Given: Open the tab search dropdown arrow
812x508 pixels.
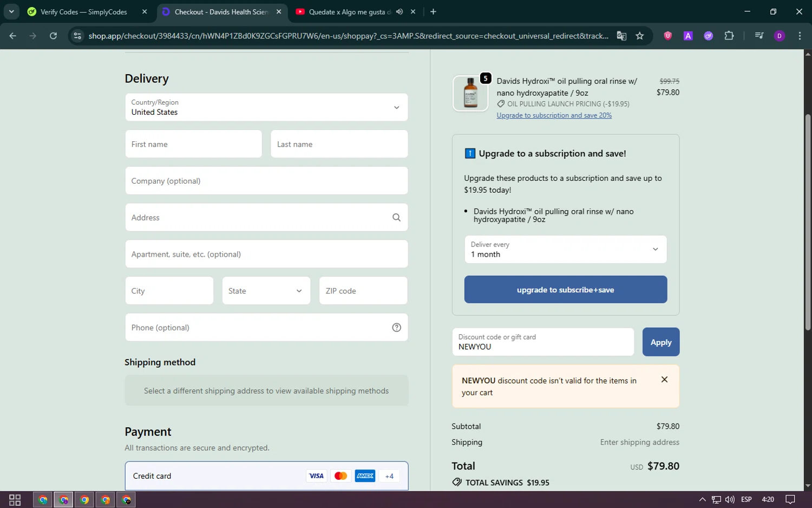Looking at the screenshot, I should (x=11, y=11).
